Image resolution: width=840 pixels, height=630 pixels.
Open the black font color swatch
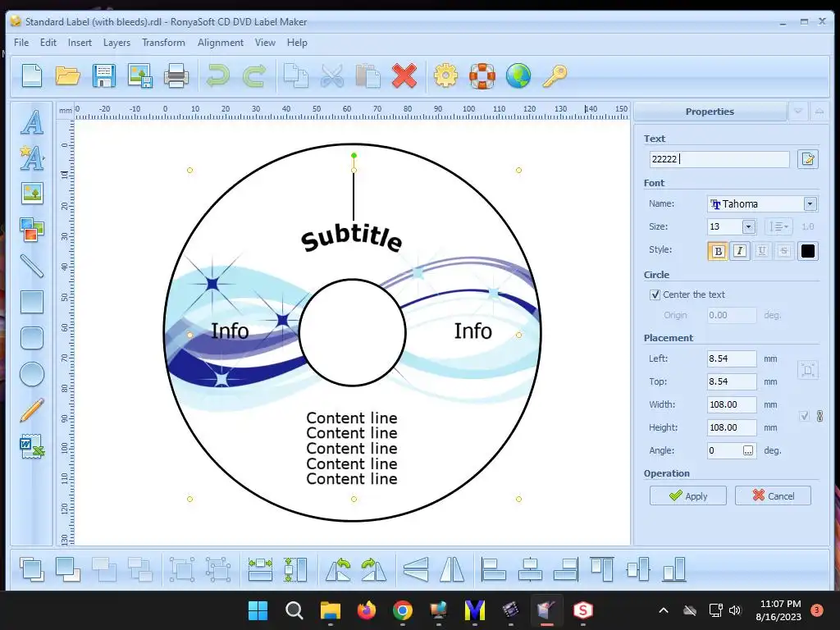point(808,251)
